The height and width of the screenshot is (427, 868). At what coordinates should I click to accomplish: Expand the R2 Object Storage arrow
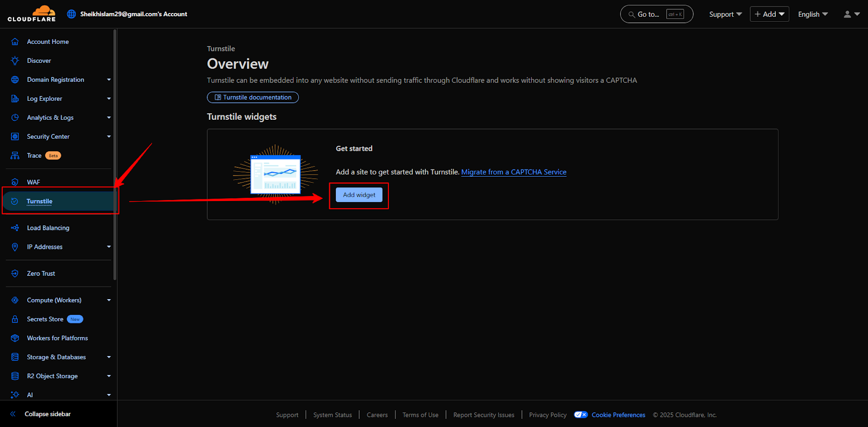pos(109,376)
